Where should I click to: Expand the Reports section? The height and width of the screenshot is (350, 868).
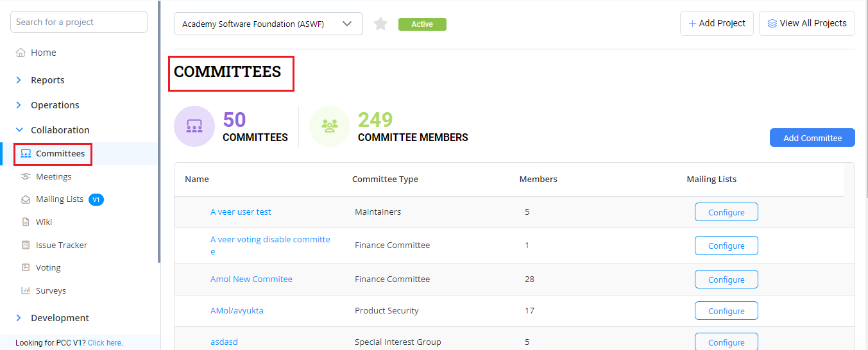click(19, 80)
